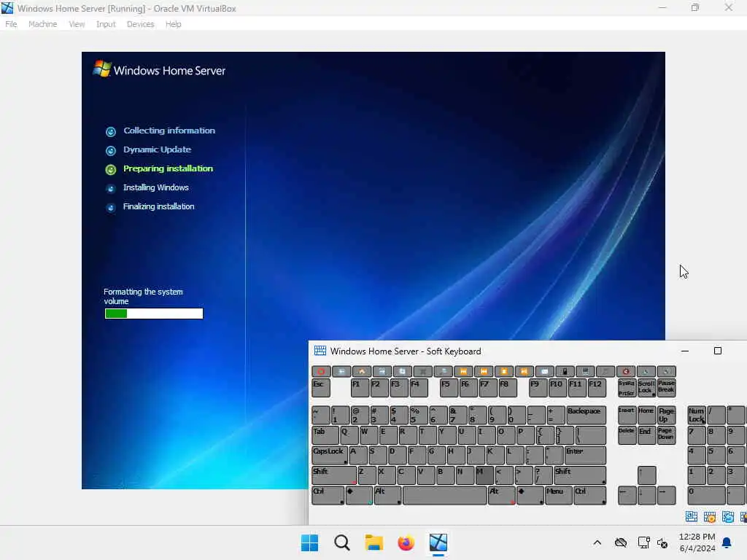Open the File menu in VirtualBox
This screenshot has width=747, height=560.
[11, 24]
